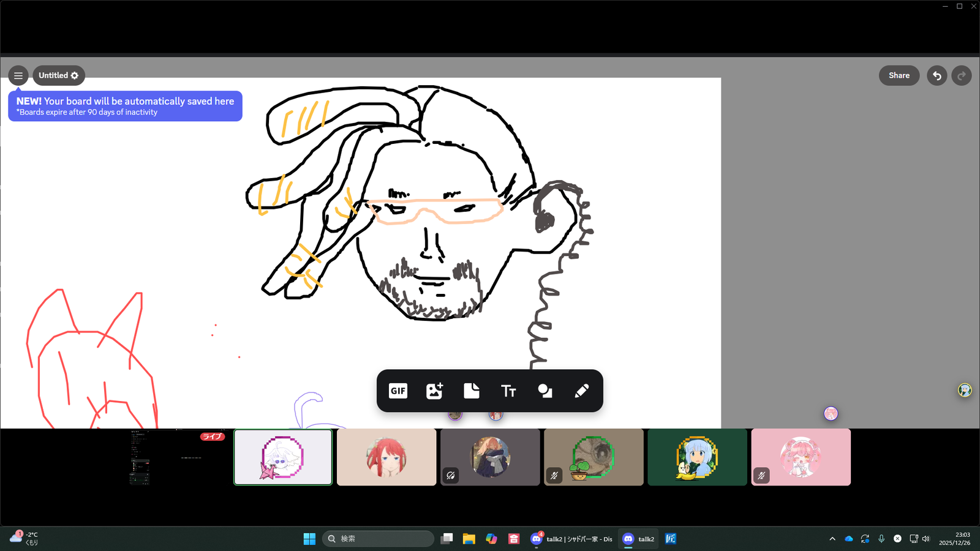
Task: Select the Text tool in toolbar
Action: (x=508, y=391)
